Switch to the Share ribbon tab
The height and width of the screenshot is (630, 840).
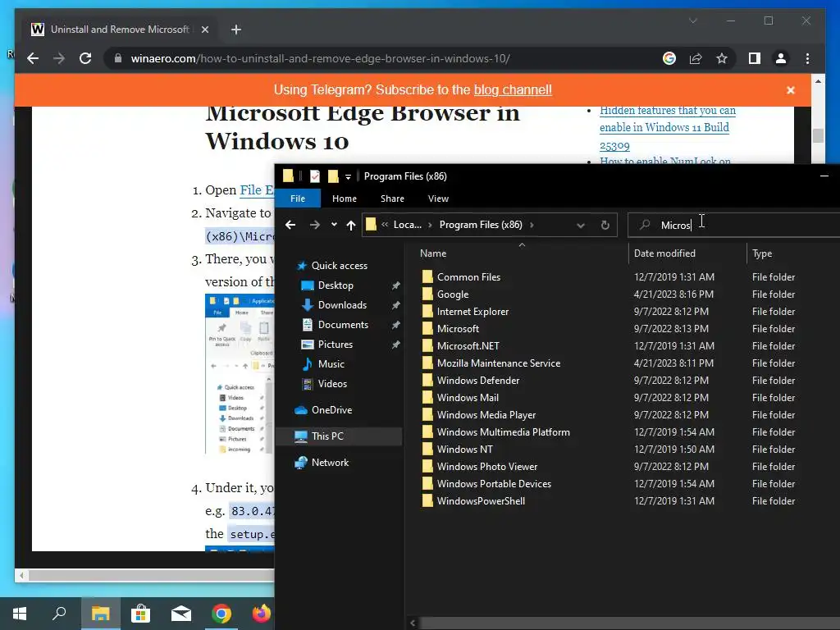point(392,199)
